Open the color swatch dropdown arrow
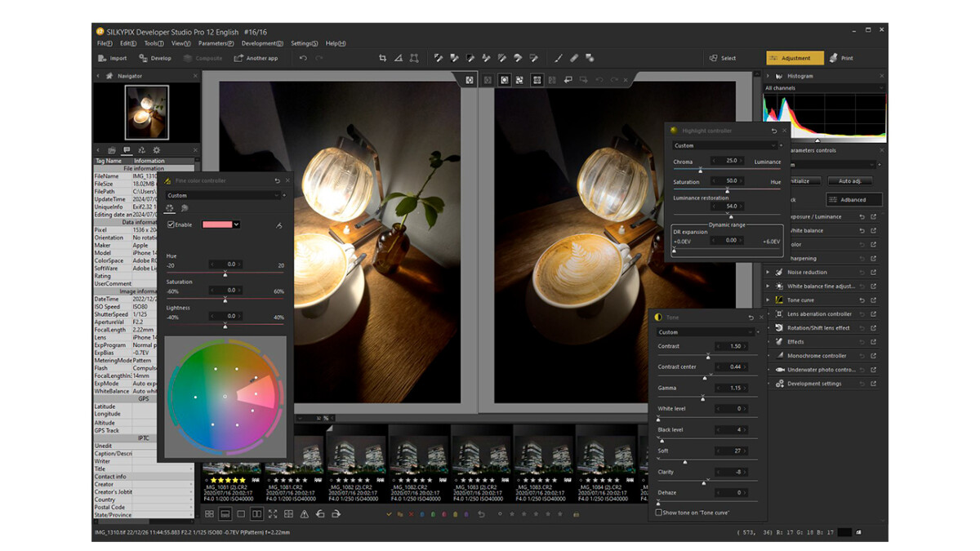This screenshot has width=980, height=551. (x=236, y=224)
